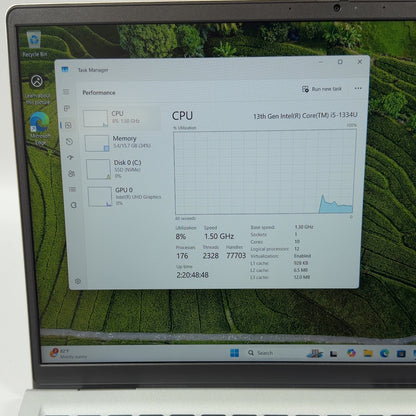Image resolution: width=416 pixels, height=416 pixels.
Task: Open the Services icon in sidebar
Action: [74, 205]
